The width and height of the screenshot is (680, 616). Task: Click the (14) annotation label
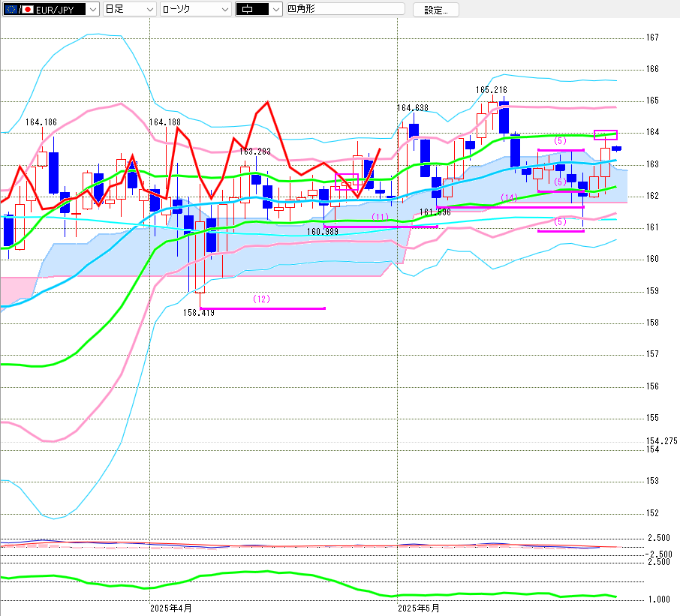click(509, 197)
